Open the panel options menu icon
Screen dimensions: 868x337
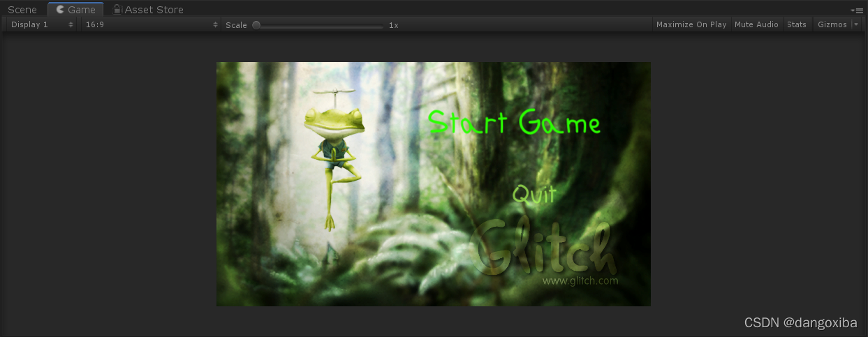(x=858, y=10)
